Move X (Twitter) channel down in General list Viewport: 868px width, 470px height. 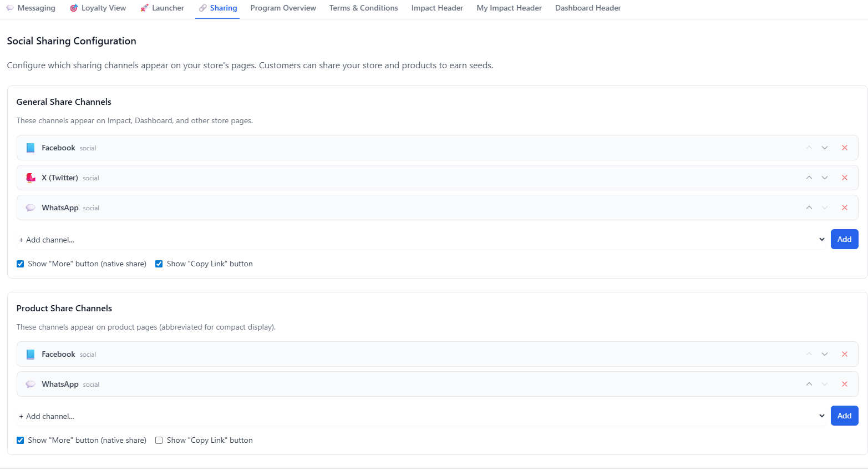pos(824,178)
